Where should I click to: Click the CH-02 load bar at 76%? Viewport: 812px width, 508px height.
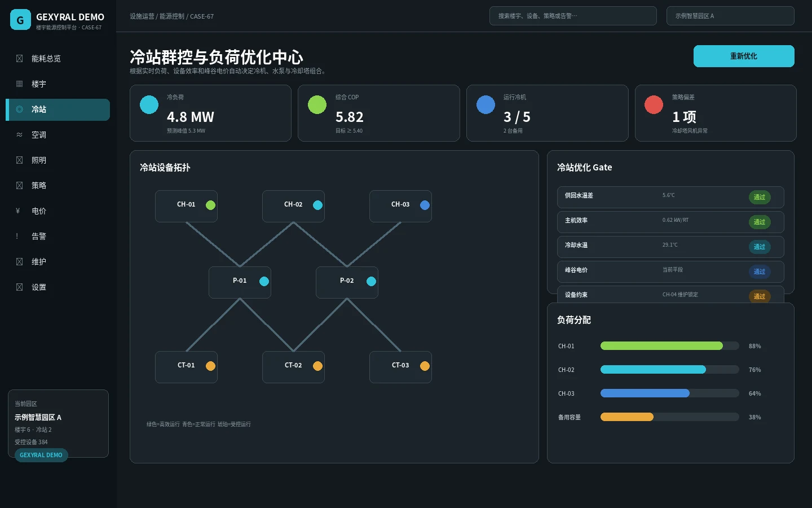pos(669,370)
